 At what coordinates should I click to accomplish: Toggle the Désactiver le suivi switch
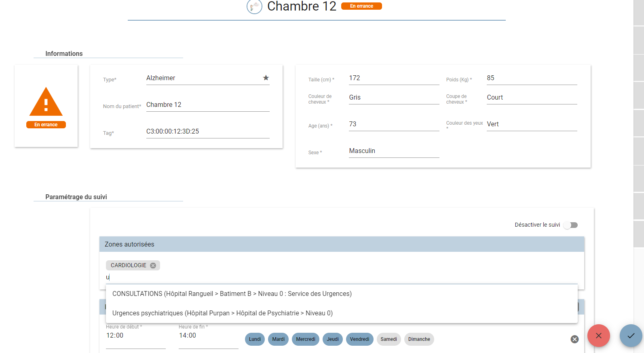point(571,225)
